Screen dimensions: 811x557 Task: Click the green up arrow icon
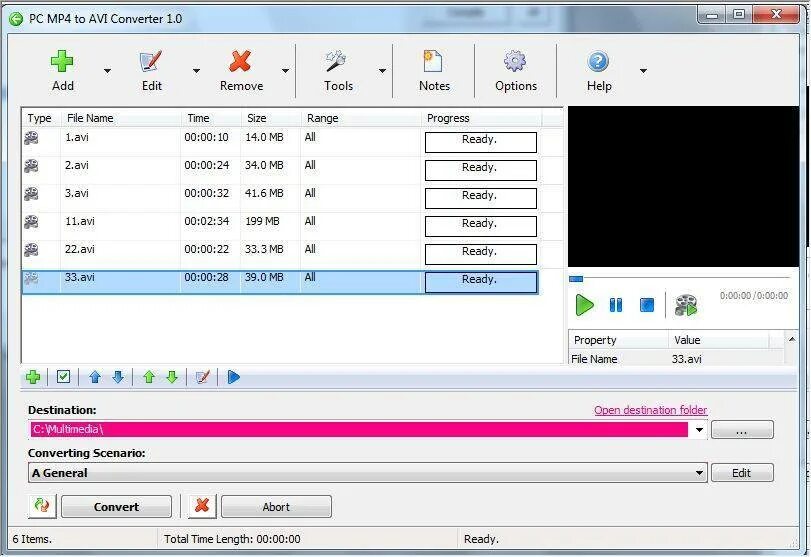149,377
